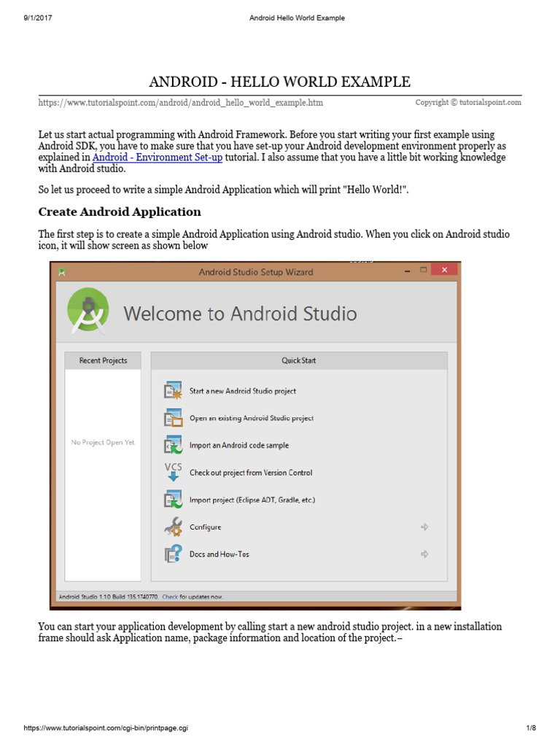
Task: Expand the Configure submenu arrow
Action: [x=424, y=527]
